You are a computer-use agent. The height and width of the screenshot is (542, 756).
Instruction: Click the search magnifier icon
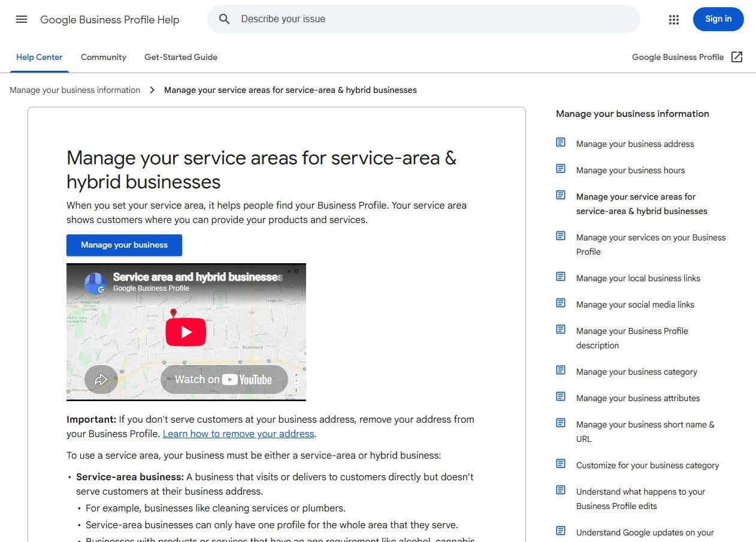(224, 19)
